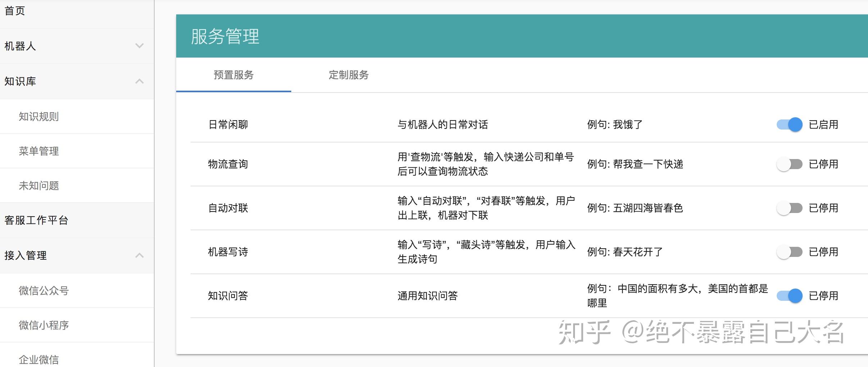Open the 定制服务 tab
This screenshot has height=367, width=868.
[348, 75]
